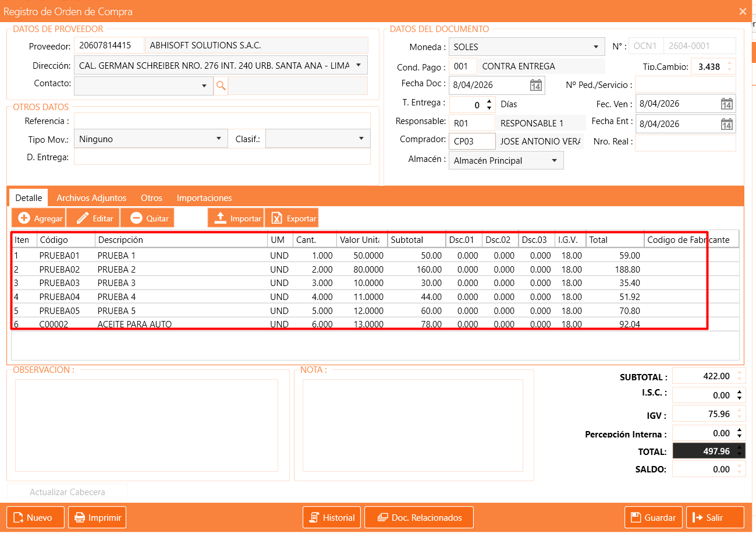This screenshot has height=533, width=756.
Task: Open the Fecha Ent calendar icon
Action: [x=726, y=124]
